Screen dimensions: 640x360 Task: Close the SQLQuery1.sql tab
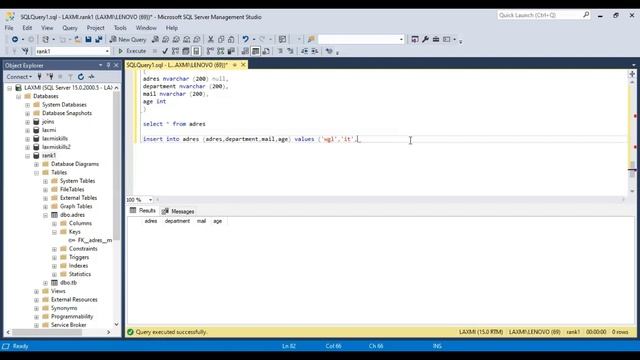243,65
